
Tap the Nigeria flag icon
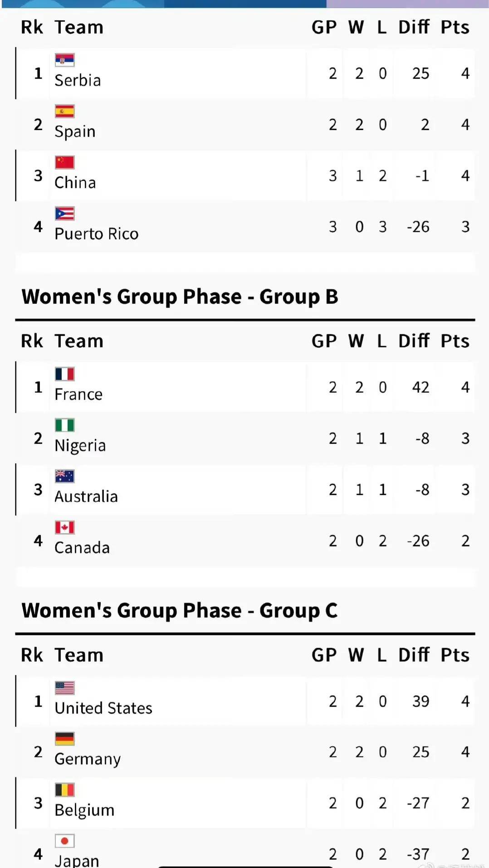pos(64,425)
